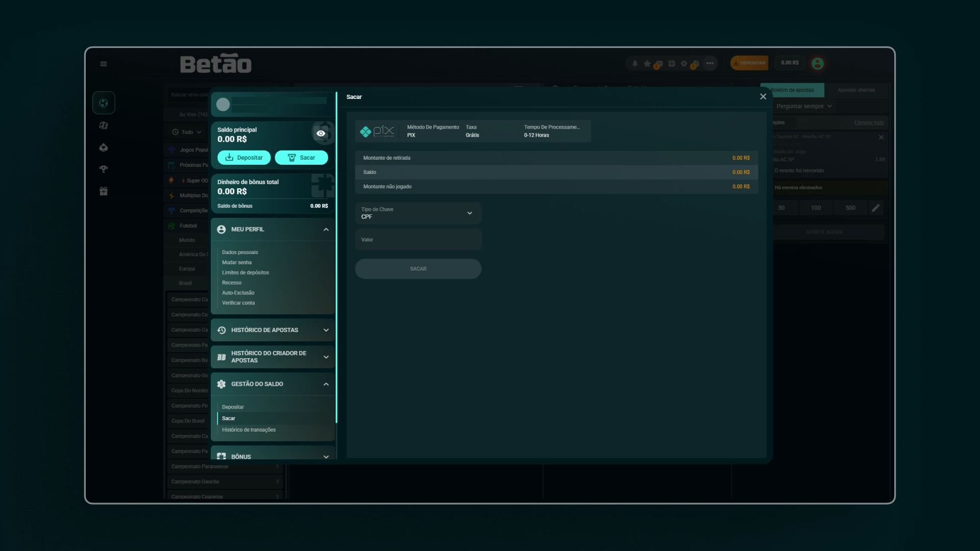Select Sacar under Gestão do Saldo
The height and width of the screenshot is (551, 980).
229,418
